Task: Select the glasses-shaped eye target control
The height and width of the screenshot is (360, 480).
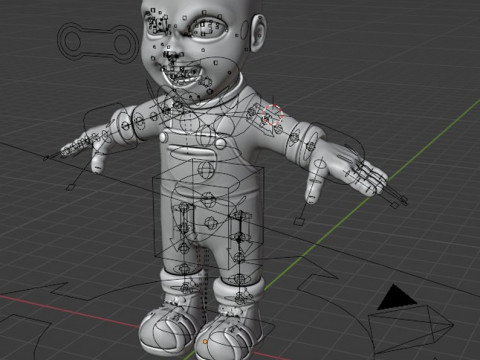Action: pos(98,42)
